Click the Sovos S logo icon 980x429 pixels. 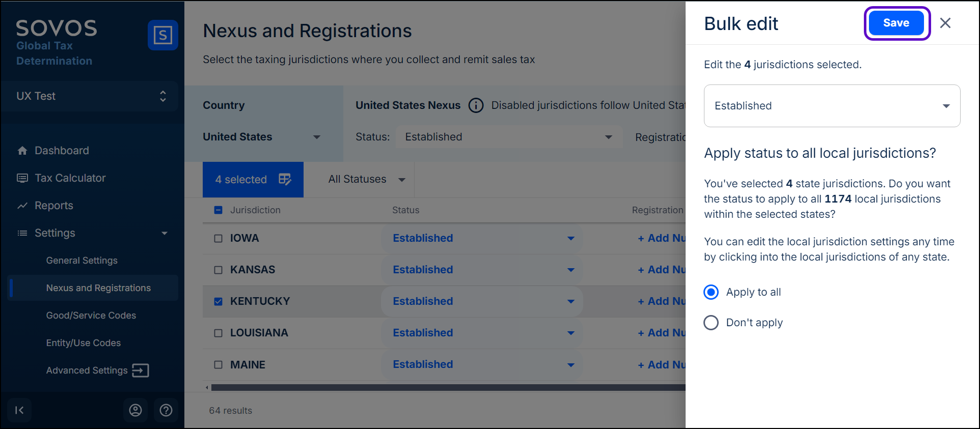162,35
